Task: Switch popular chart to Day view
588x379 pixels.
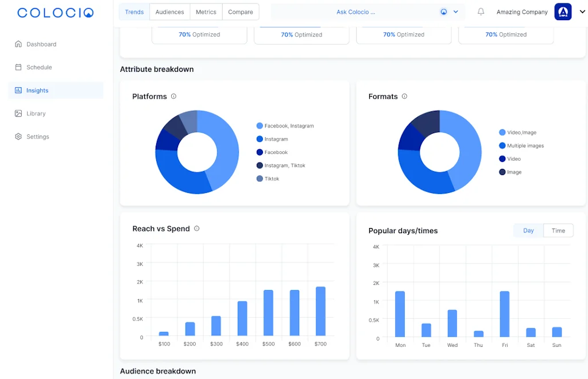Action: pos(528,231)
